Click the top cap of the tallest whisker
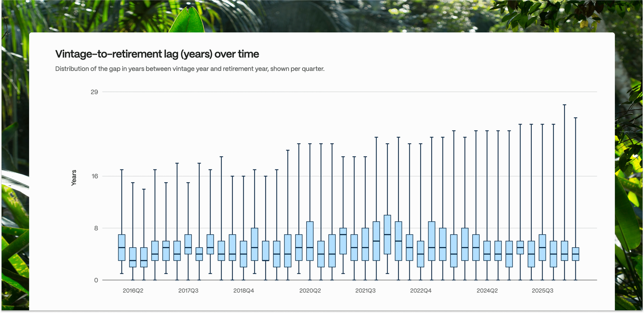The height and width of the screenshot is (313, 644). pyautogui.click(x=564, y=105)
